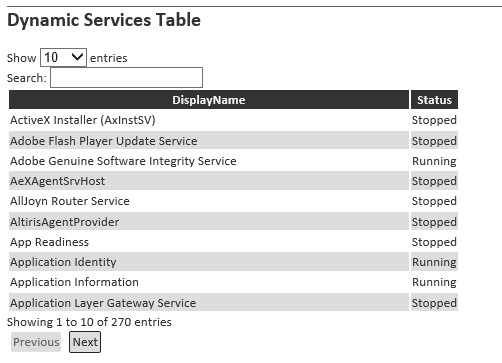The height and width of the screenshot is (363, 502).
Task: Go to the Next page
Action: (x=85, y=342)
